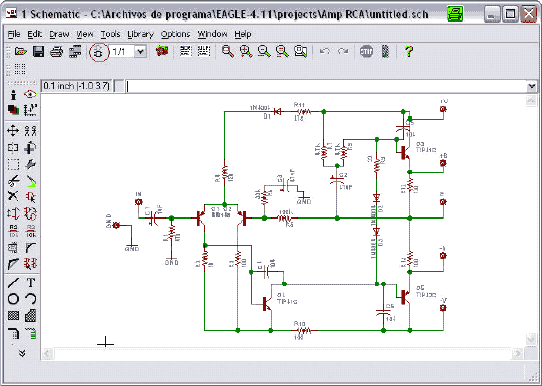
Task: Select the Circle tool
Action: coord(13,299)
